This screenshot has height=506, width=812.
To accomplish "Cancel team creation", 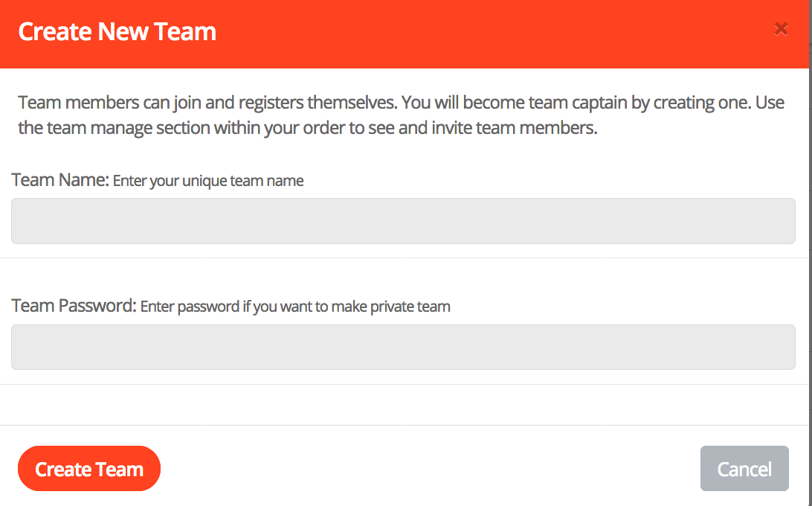I will (x=744, y=469).
